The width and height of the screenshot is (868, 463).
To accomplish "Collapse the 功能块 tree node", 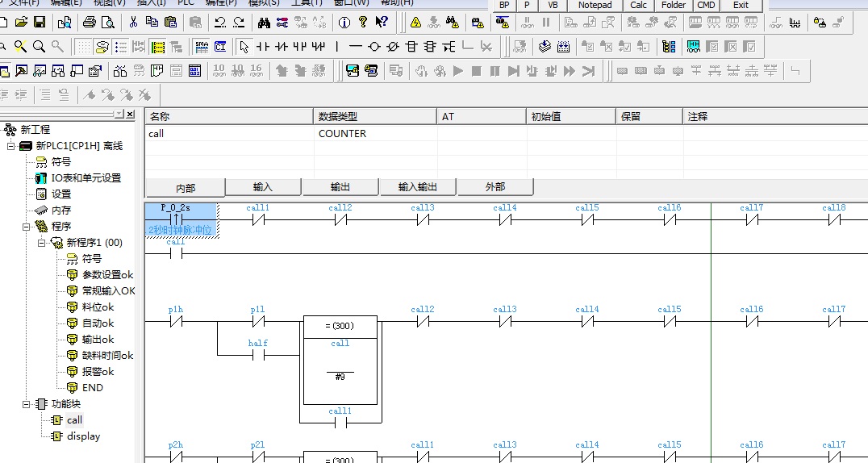I will [x=26, y=404].
